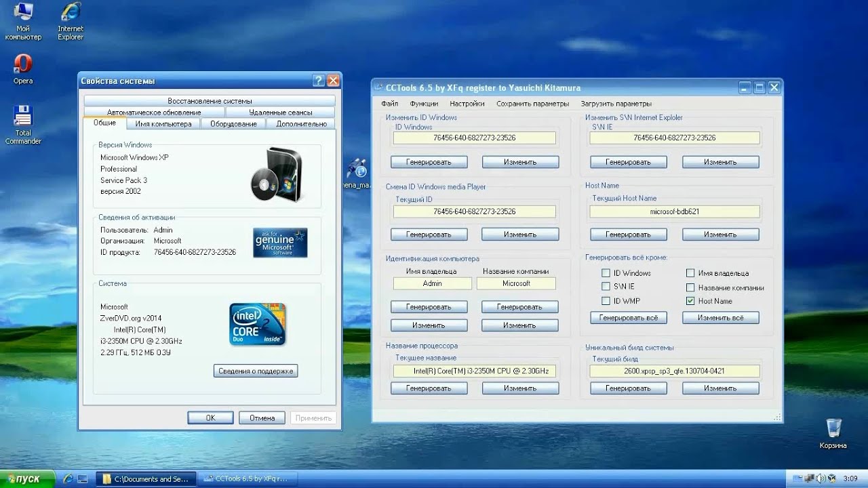Click Изменить under S\N IE
The height and width of the screenshot is (488, 868).
720,162
